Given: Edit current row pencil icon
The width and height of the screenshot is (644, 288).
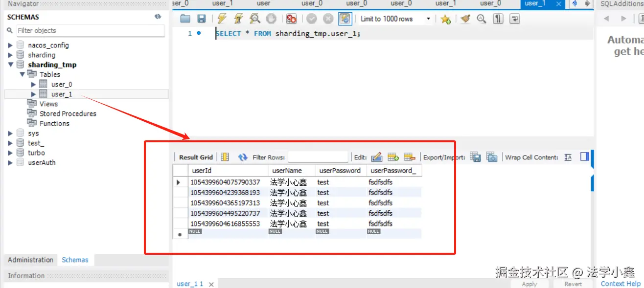Looking at the screenshot, I should tap(376, 157).
